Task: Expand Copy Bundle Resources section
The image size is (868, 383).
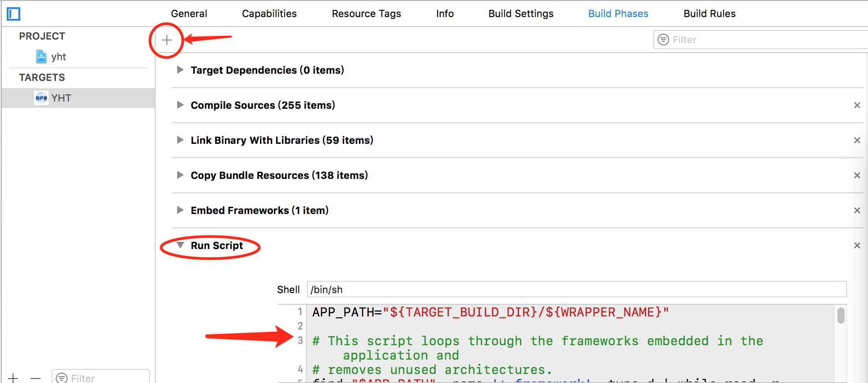Action: coord(180,175)
